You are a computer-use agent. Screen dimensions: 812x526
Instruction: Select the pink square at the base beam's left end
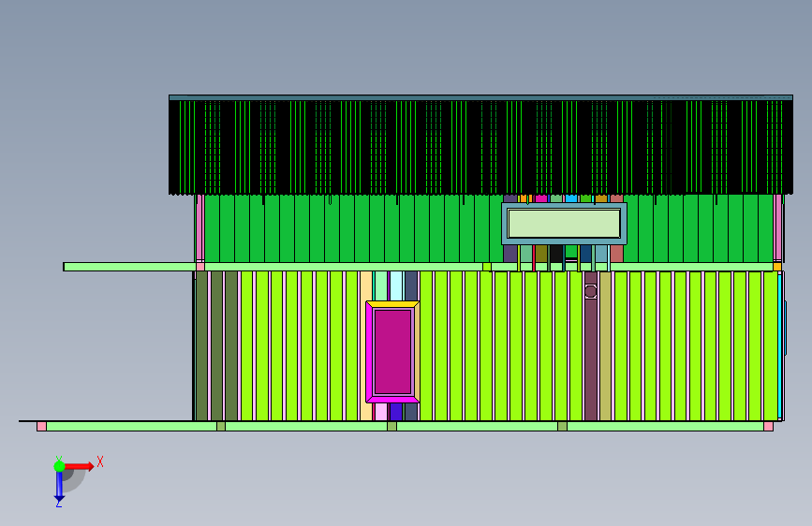click(41, 426)
